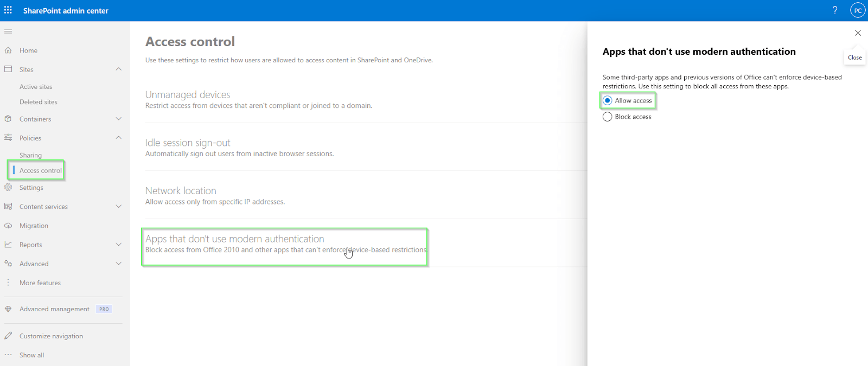The height and width of the screenshot is (366, 868).
Task: Expand the Content services chevron
Action: (x=119, y=207)
